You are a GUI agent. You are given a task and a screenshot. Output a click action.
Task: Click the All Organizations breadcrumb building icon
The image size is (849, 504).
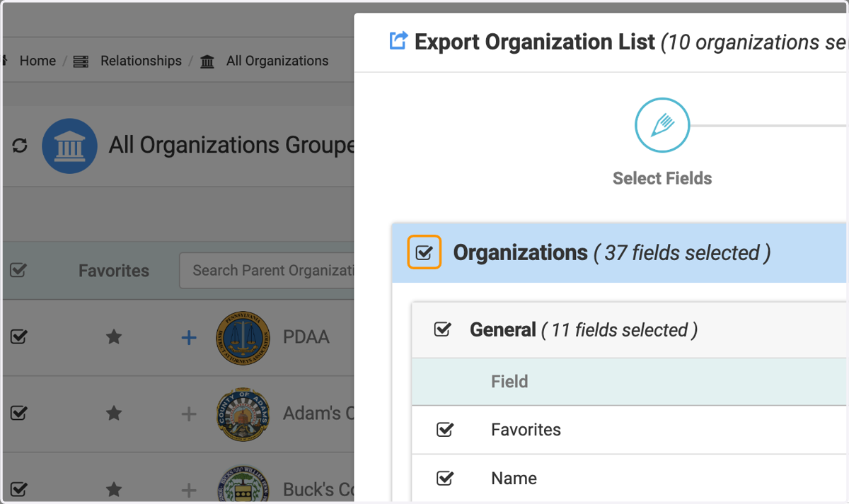click(207, 61)
